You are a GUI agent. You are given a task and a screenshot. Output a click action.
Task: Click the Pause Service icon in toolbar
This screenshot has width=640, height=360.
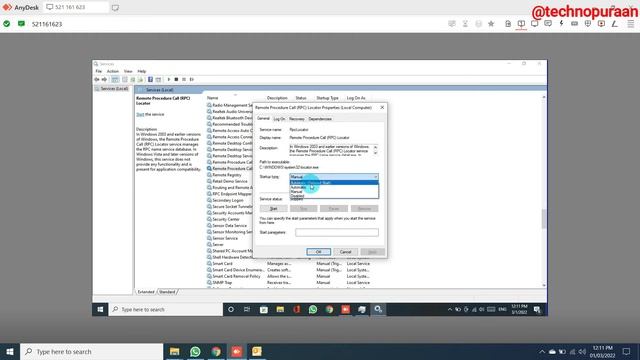pyautogui.click(x=184, y=79)
